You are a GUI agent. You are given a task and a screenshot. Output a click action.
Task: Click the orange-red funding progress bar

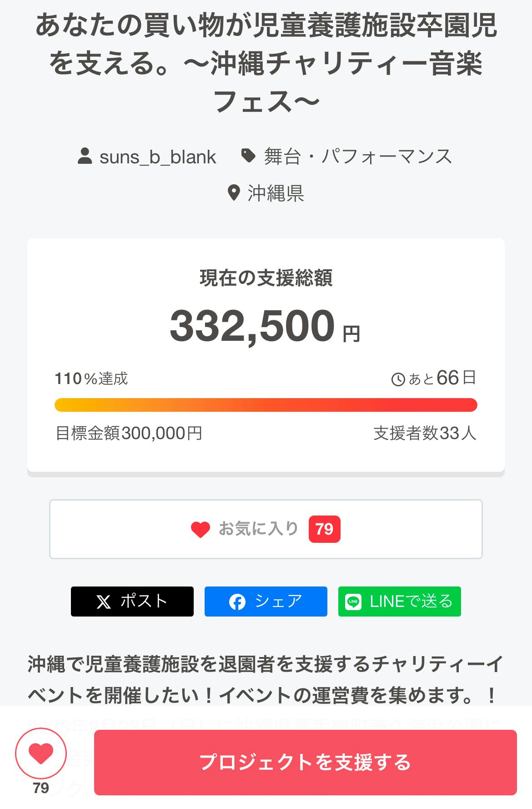coord(266,405)
